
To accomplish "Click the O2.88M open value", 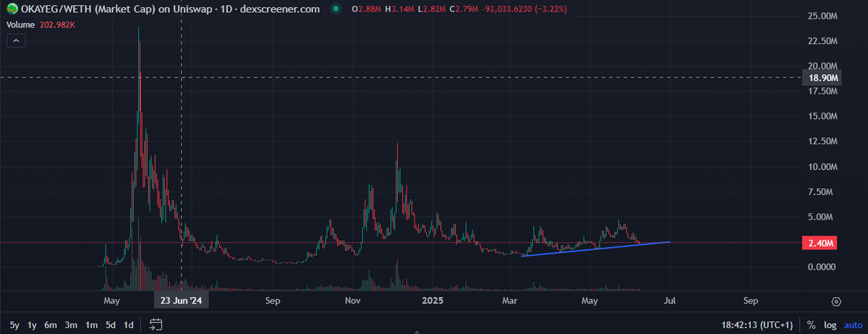I will pyautogui.click(x=367, y=9).
